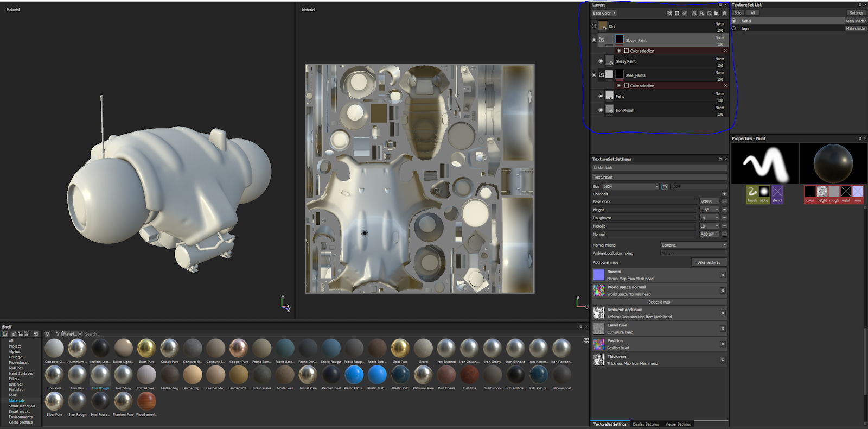Screen dimensions: 868x429
Task: Click the shelf filter funnel icon
Action: 48,334
